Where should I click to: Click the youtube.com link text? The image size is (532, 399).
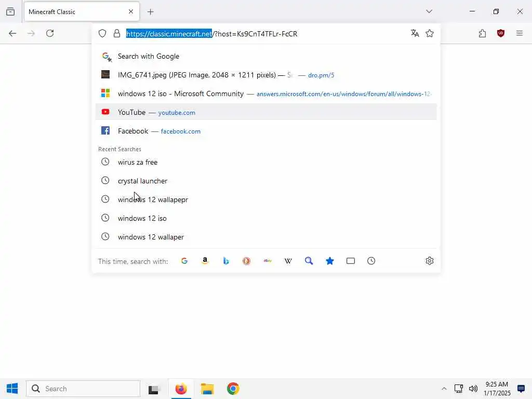coord(177,113)
